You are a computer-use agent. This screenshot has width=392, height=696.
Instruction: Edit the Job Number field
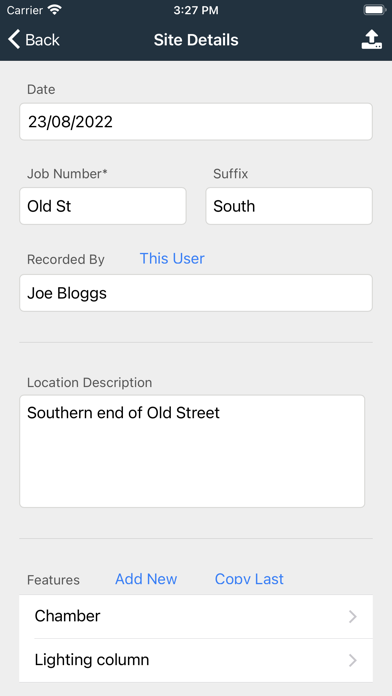103,206
